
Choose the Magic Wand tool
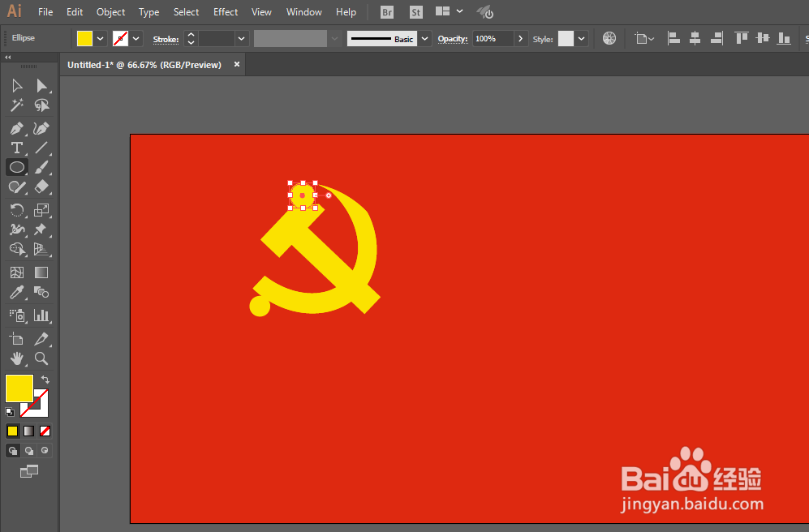pyautogui.click(x=16, y=105)
